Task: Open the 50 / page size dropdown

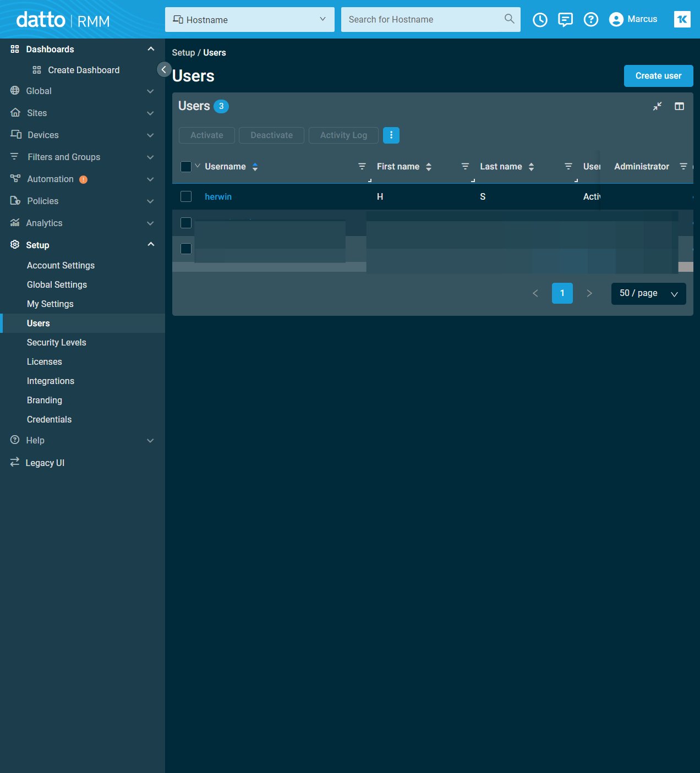Action: point(648,294)
